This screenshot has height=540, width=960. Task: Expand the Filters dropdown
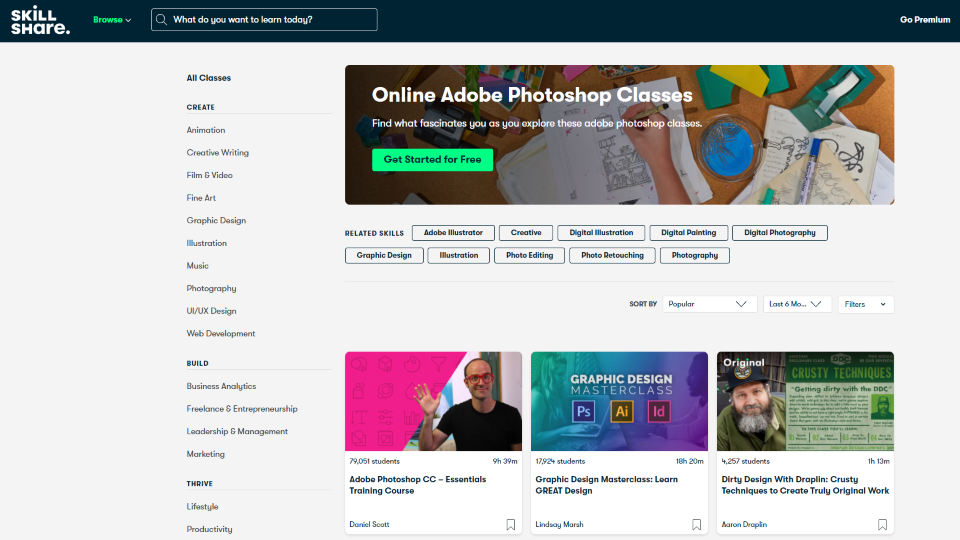click(x=866, y=304)
